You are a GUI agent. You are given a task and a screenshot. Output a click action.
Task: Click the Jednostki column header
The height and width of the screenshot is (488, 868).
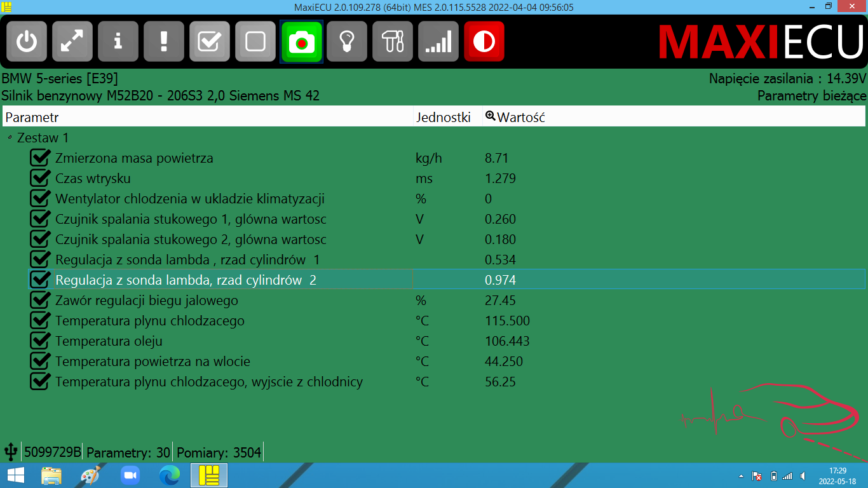pyautogui.click(x=447, y=117)
